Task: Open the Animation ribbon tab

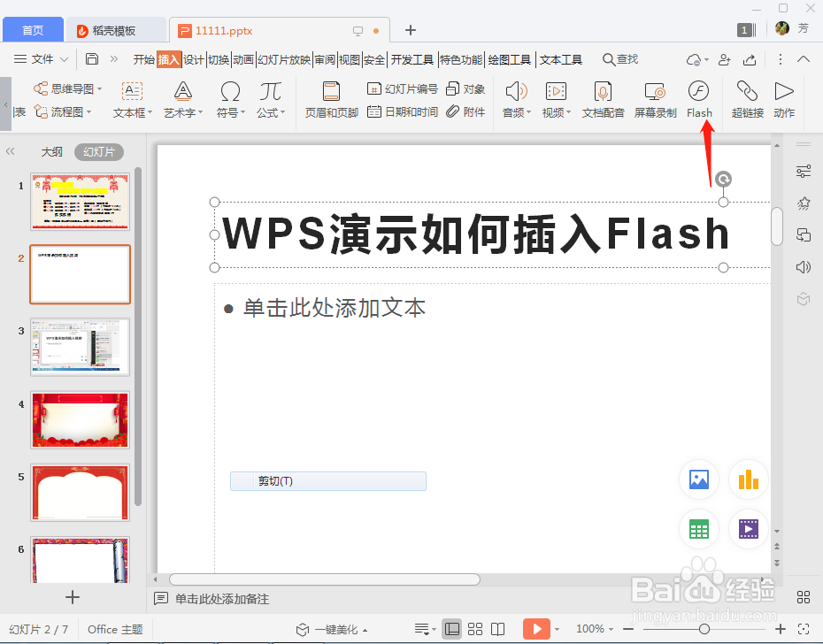Action: (243, 60)
